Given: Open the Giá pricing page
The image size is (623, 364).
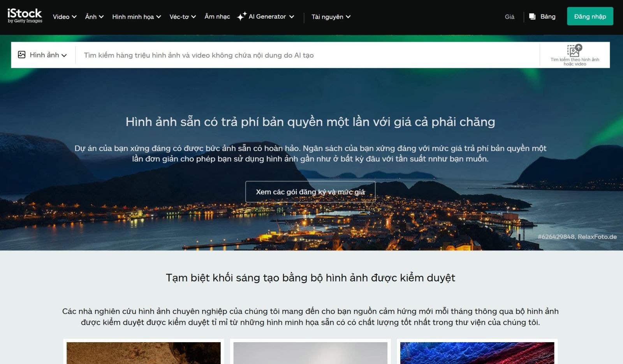Looking at the screenshot, I should [509, 17].
